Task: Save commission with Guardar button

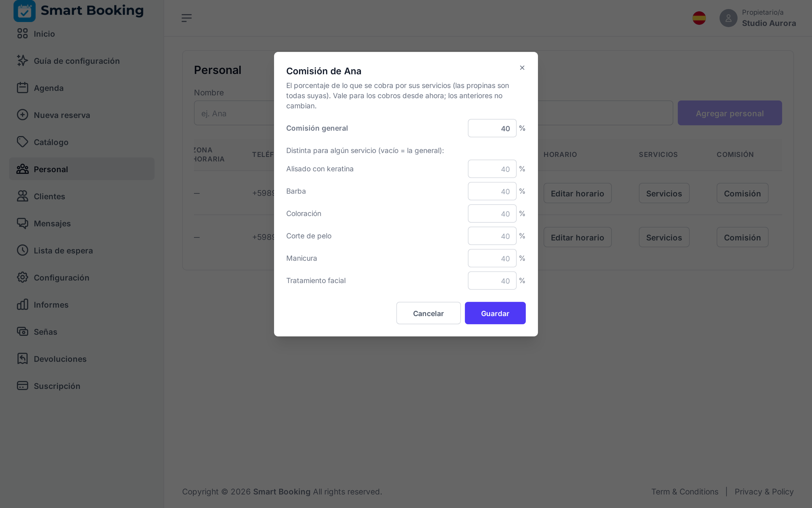Action: (495, 313)
